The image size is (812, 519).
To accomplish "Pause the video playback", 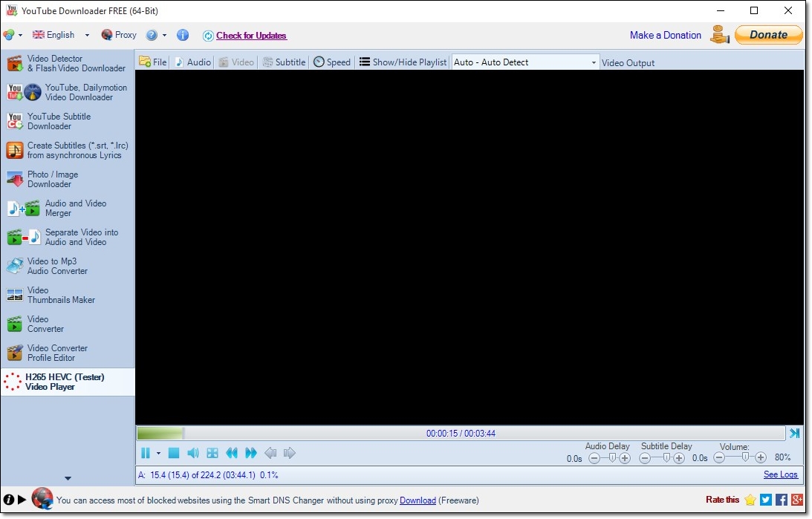I will [x=146, y=453].
